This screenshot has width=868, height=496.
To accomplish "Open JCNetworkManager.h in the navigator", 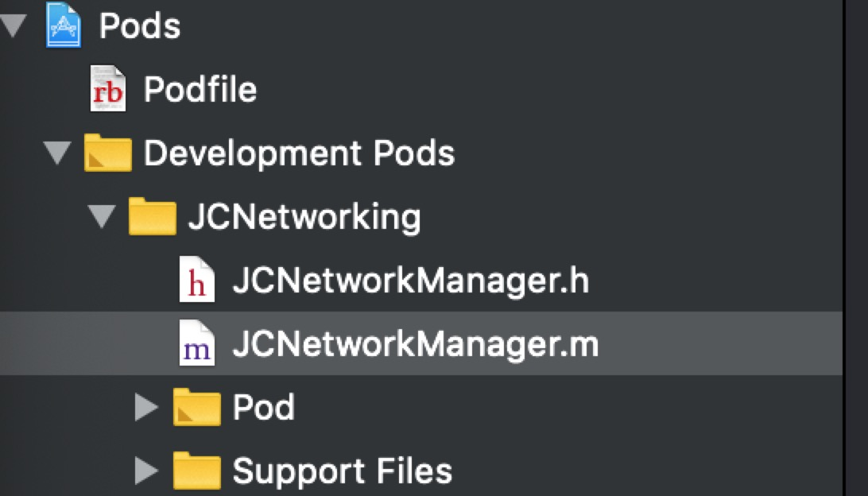I will [x=411, y=280].
